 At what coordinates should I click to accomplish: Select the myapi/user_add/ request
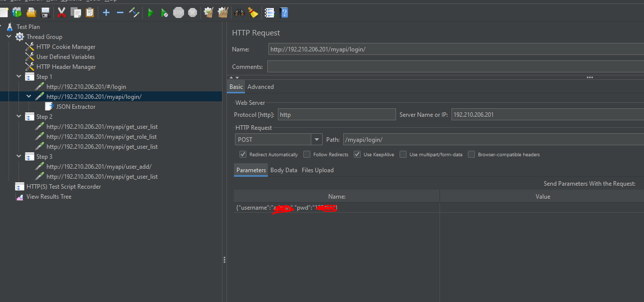[99, 167]
